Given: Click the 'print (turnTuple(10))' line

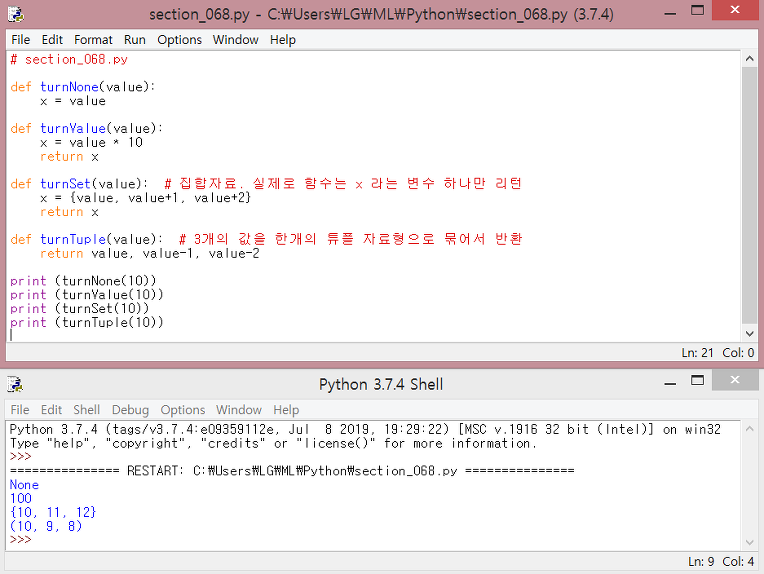Looking at the screenshot, I should coord(87,323).
